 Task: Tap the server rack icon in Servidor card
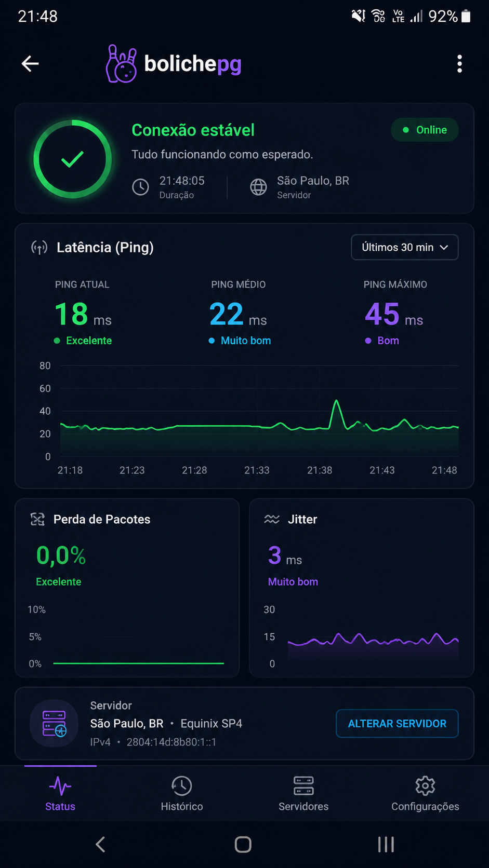(54, 724)
